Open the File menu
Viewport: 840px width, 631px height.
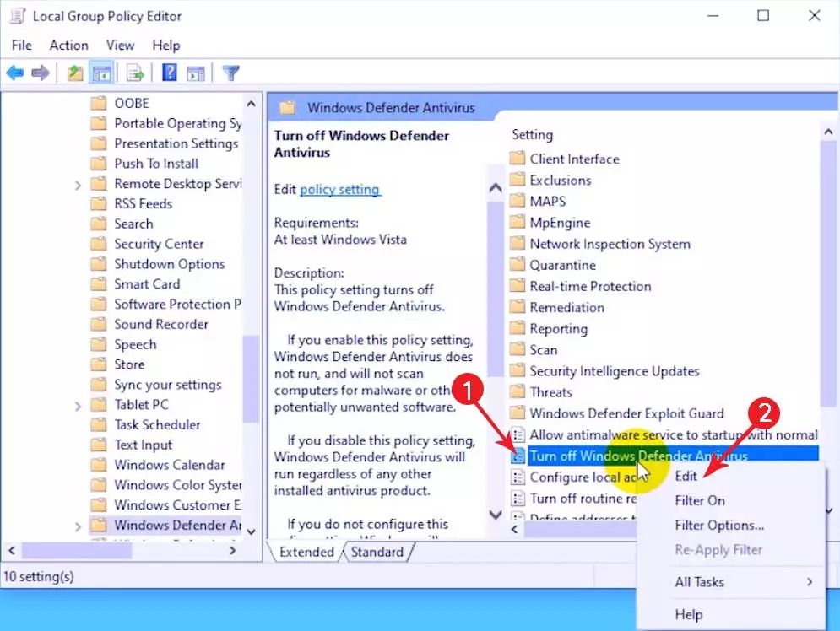click(x=21, y=46)
